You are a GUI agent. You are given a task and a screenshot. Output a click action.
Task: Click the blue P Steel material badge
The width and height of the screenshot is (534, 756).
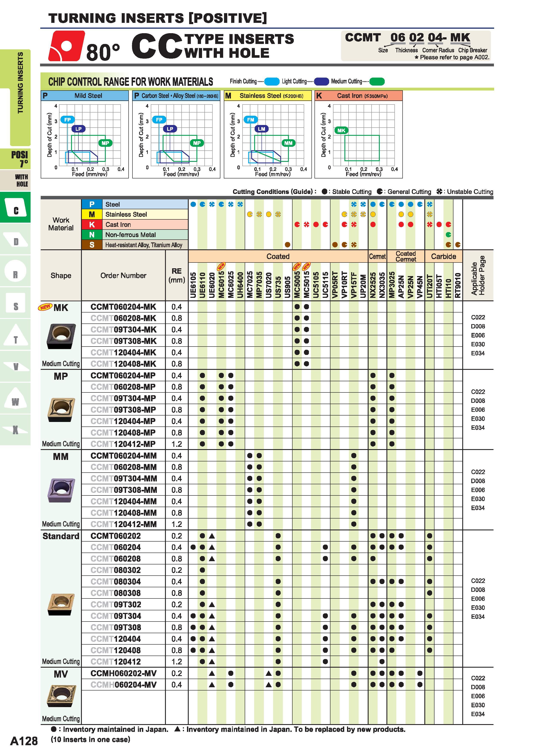(92, 204)
